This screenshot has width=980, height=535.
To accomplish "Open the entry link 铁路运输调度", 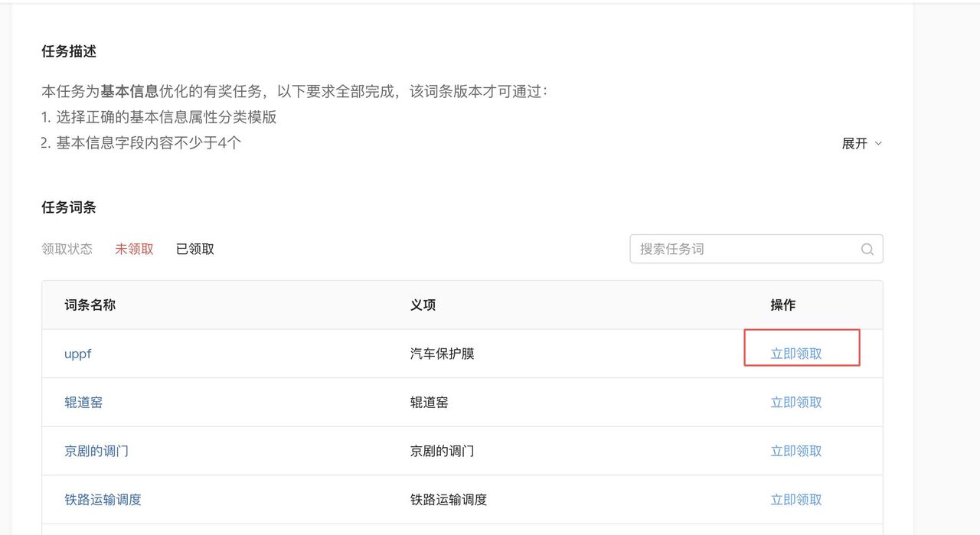I will 102,499.
